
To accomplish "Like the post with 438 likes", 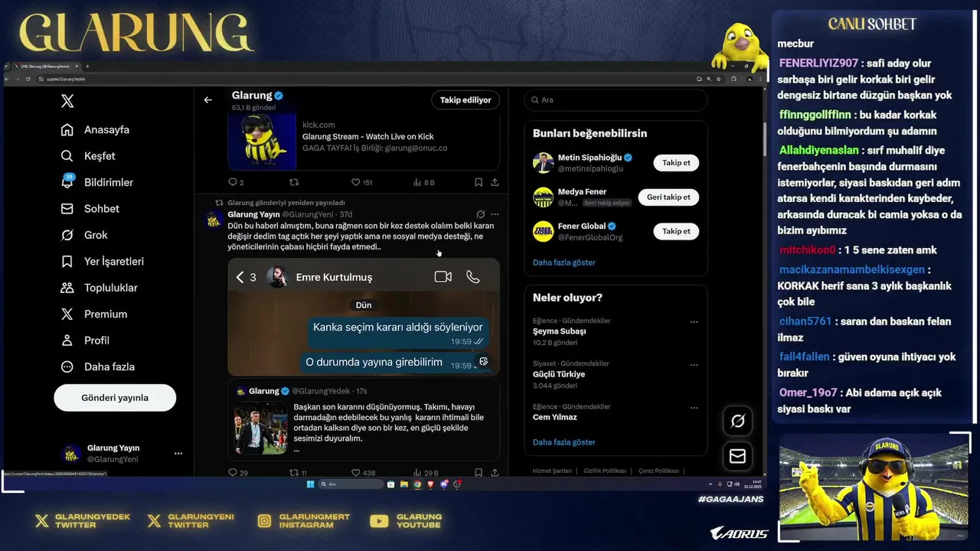I will pyautogui.click(x=363, y=473).
